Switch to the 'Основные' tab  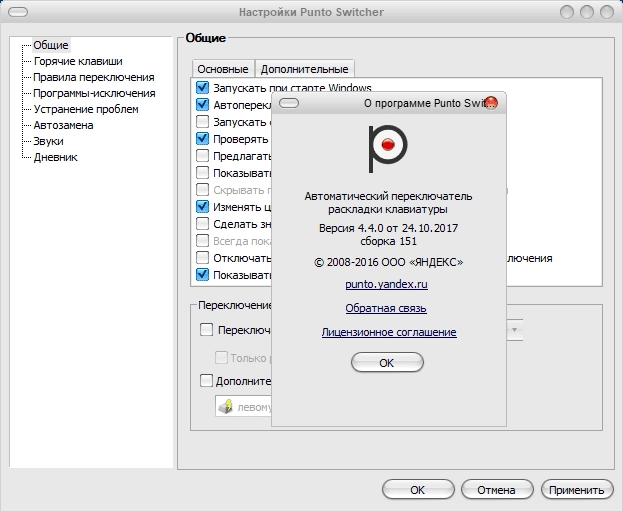(x=223, y=69)
